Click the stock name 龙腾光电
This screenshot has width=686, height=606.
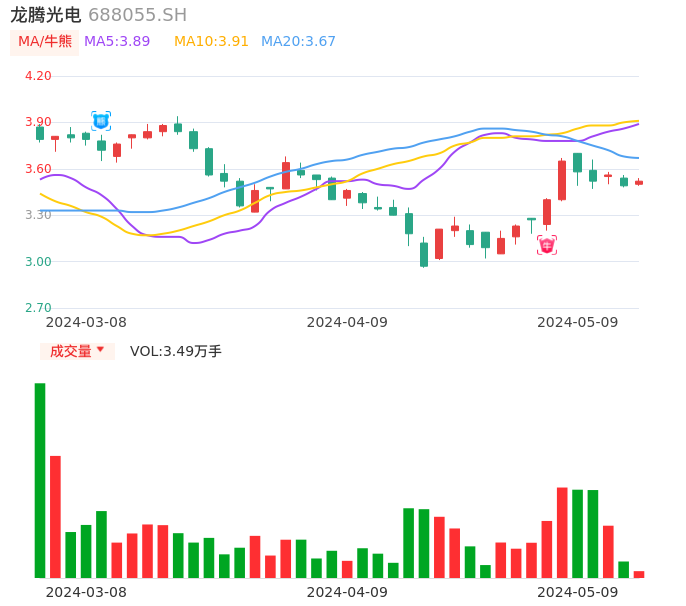46,15
